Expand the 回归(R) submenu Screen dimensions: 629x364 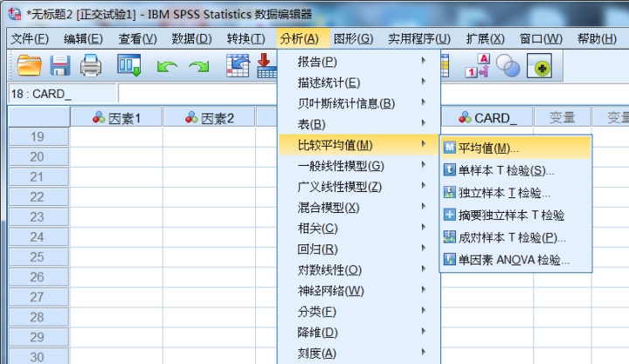[359, 249]
